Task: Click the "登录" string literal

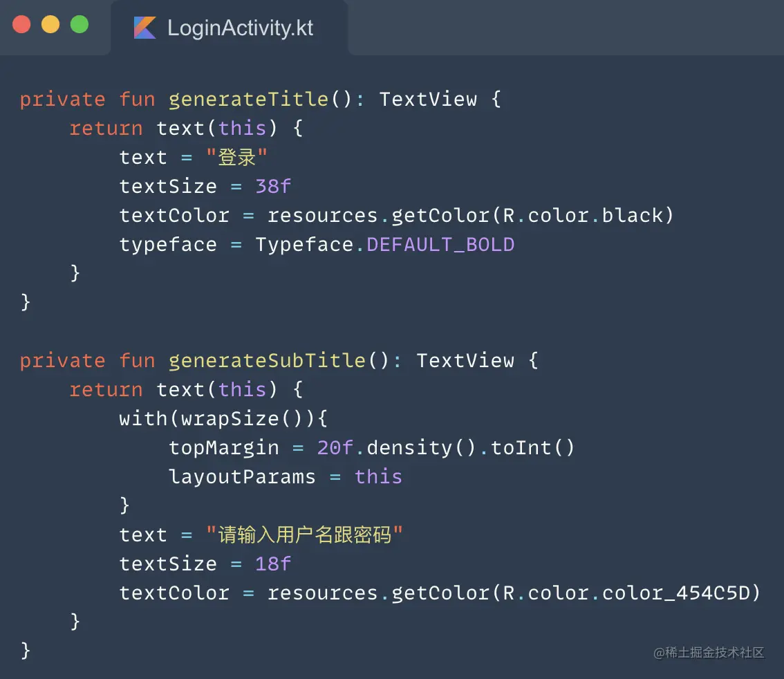Action: [236, 158]
